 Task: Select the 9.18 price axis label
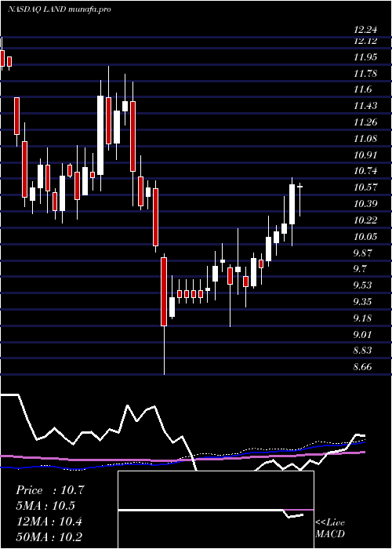click(362, 318)
